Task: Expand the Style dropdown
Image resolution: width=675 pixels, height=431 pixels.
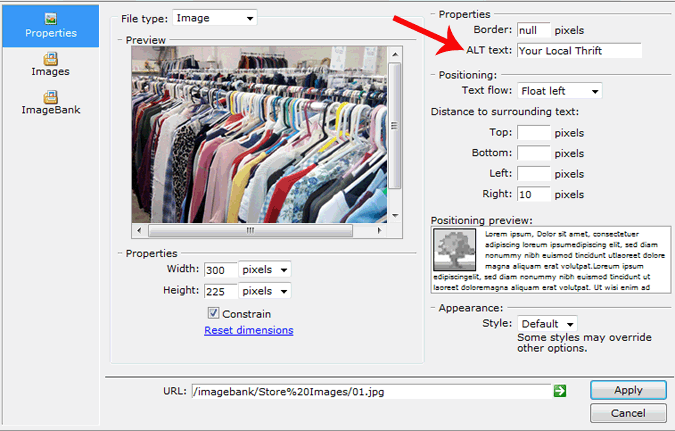Action: pos(547,324)
